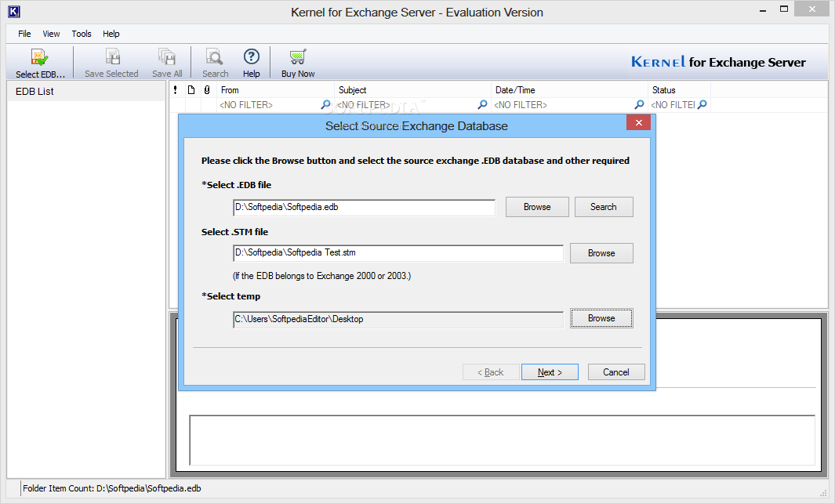Screen dimensions: 835x504
Task: Minimize the Kernel for Exchange Server window
Action: click(763, 10)
